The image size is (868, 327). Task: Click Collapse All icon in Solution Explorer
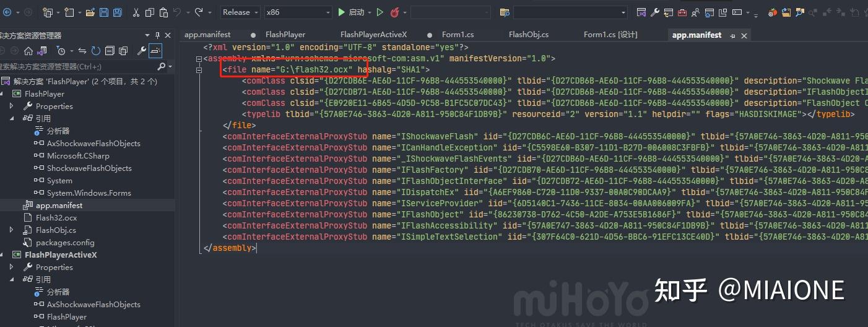point(110,51)
